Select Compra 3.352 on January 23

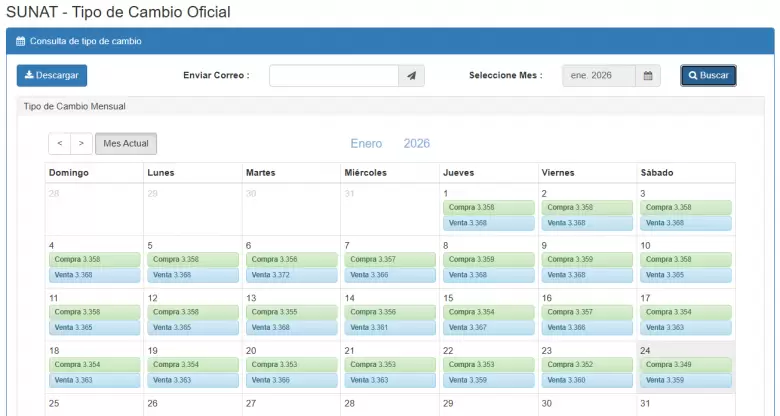(x=587, y=365)
